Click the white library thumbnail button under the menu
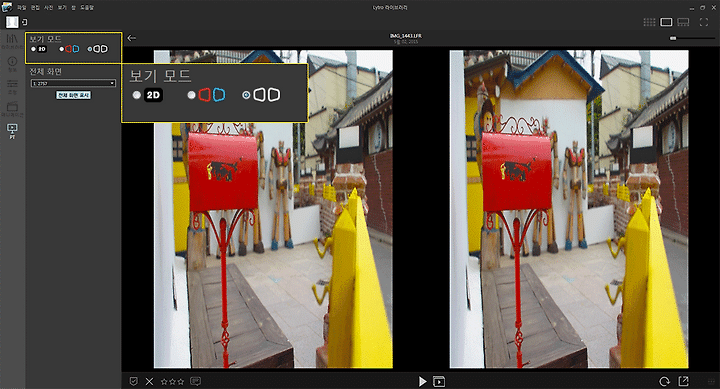 (12, 22)
